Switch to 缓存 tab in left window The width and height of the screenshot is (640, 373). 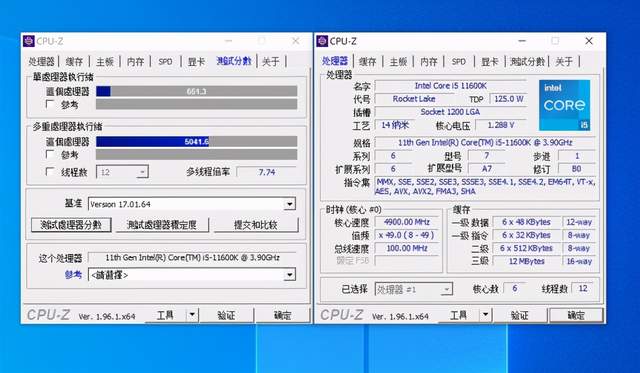tap(74, 62)
